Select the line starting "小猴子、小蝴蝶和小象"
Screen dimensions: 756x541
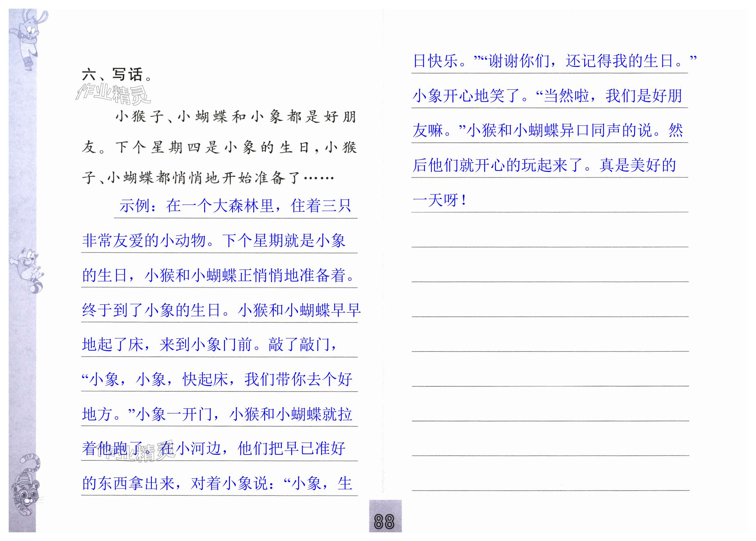(x=236, y=117)
